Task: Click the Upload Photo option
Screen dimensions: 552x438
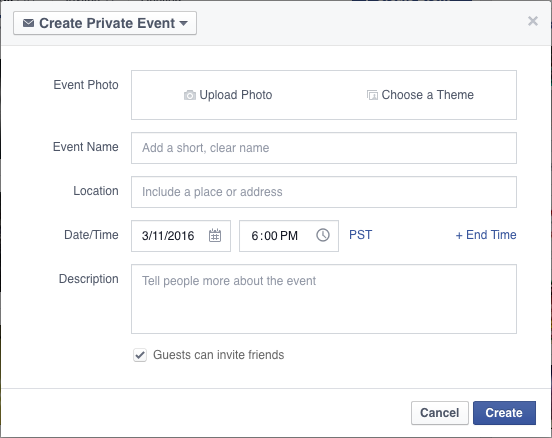Action: (228, 95)
